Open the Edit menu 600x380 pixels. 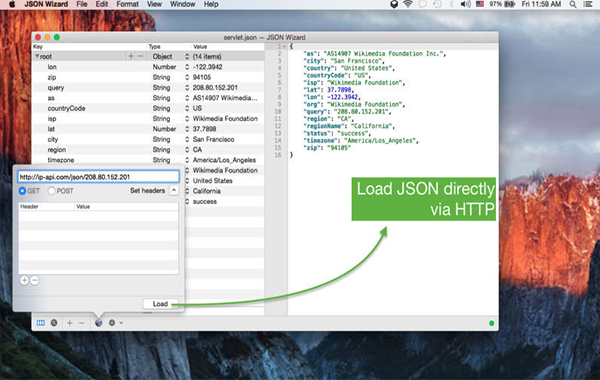[102, 4]
